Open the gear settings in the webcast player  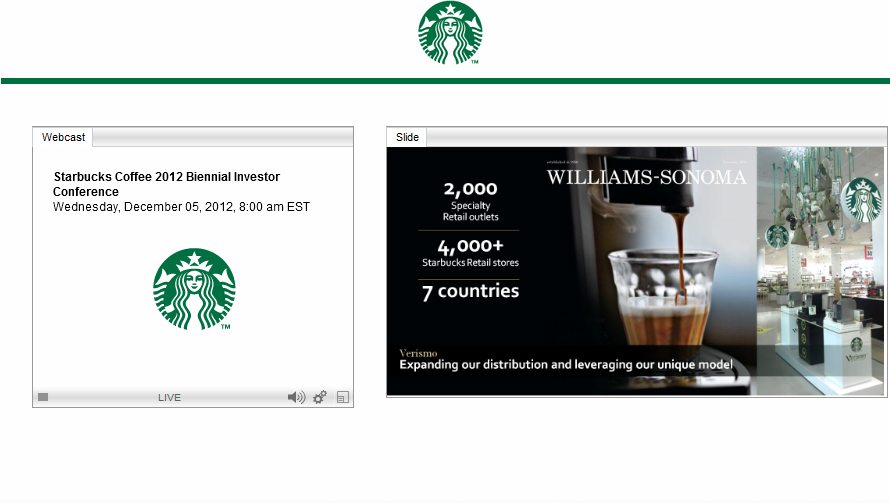click(x=320, y=397)
